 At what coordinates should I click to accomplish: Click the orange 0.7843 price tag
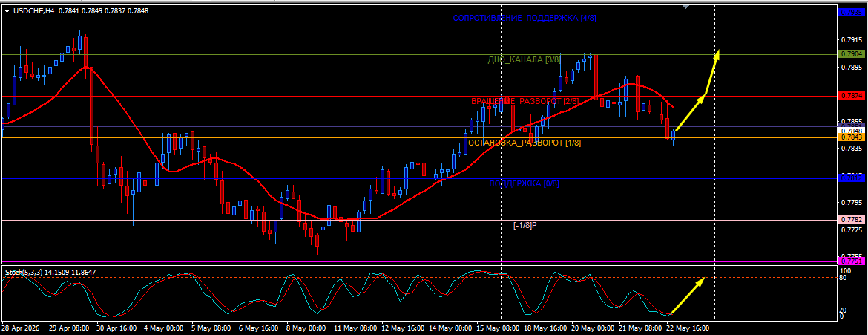[852, 137]
